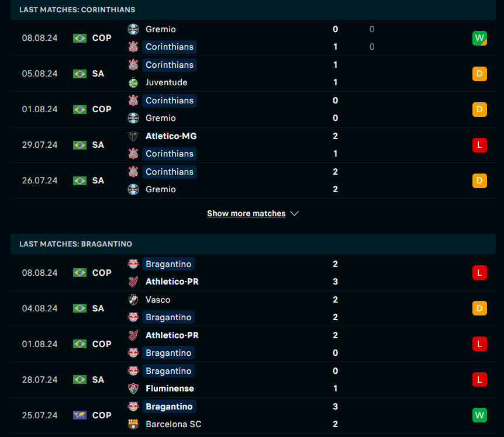504x437 pixels.
Task: Select the Last Matches: Bragantino header
Action: [x=75, y=244]
